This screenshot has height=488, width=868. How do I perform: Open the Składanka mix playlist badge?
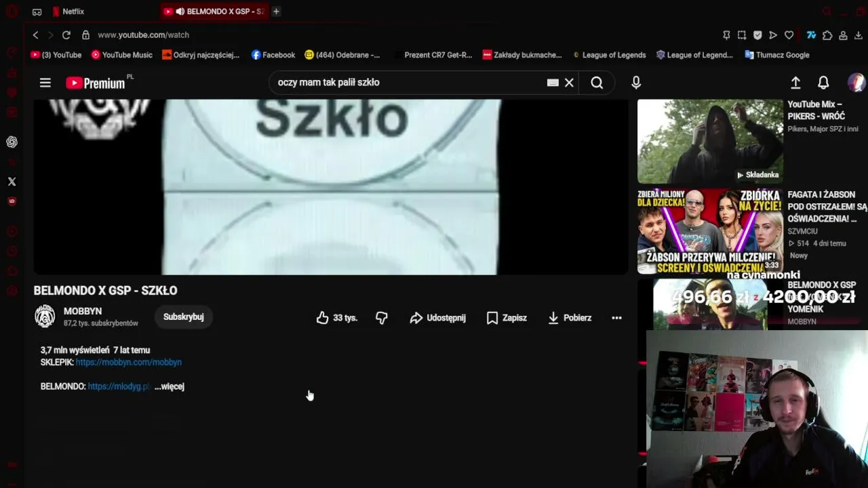point(758,175)
